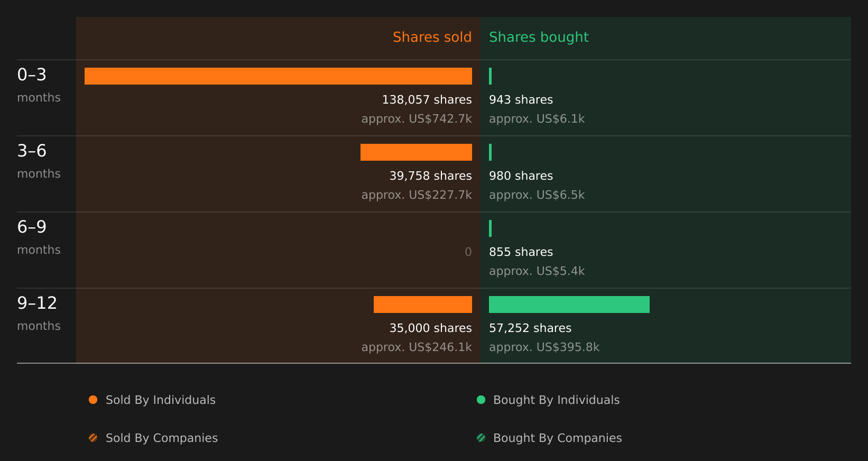Click the 9–12 months row label

(x=39, y=314)
